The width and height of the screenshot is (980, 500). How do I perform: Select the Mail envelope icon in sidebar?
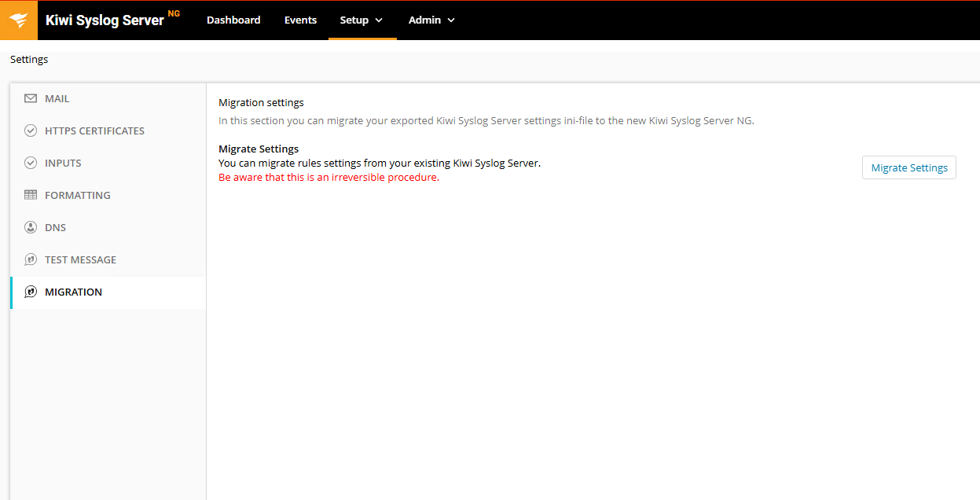[31, 97]
